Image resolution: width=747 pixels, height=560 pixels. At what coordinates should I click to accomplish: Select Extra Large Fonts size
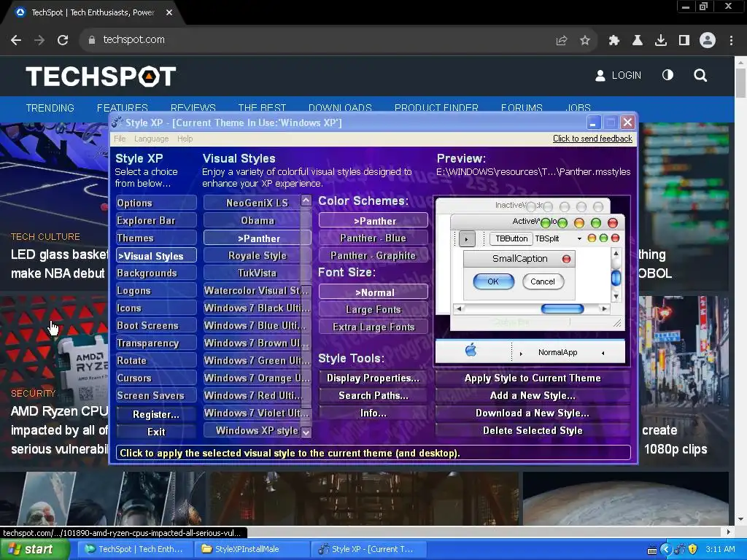373,327
